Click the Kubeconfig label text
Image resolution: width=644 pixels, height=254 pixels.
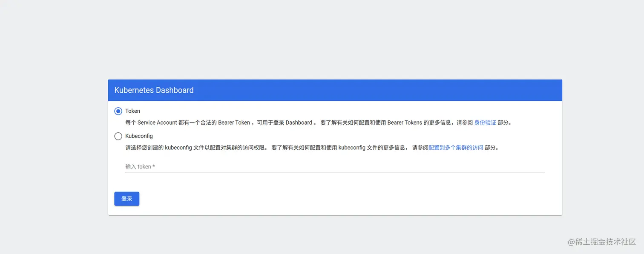(x=139, y=136)
